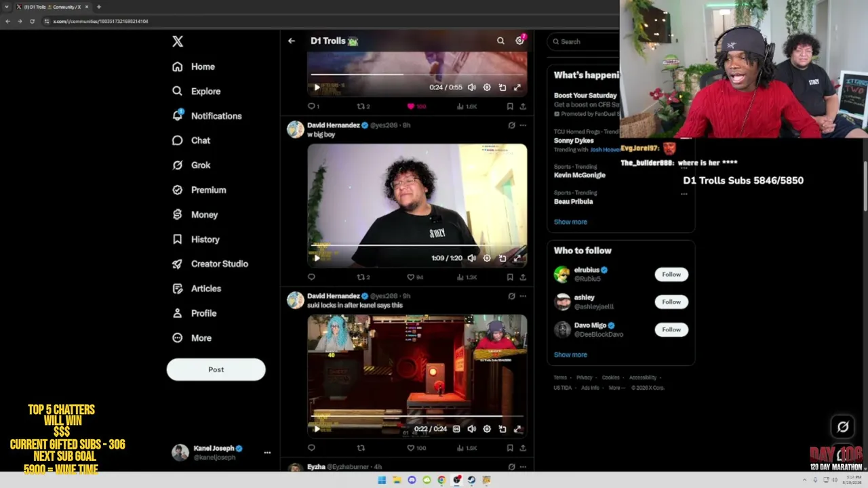Search within the D1 Trolls community

[500, 41]
